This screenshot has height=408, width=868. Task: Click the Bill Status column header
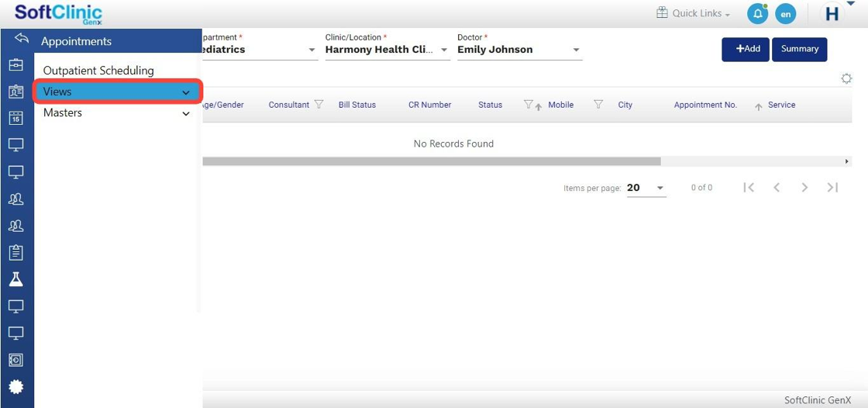coord(357,105)
